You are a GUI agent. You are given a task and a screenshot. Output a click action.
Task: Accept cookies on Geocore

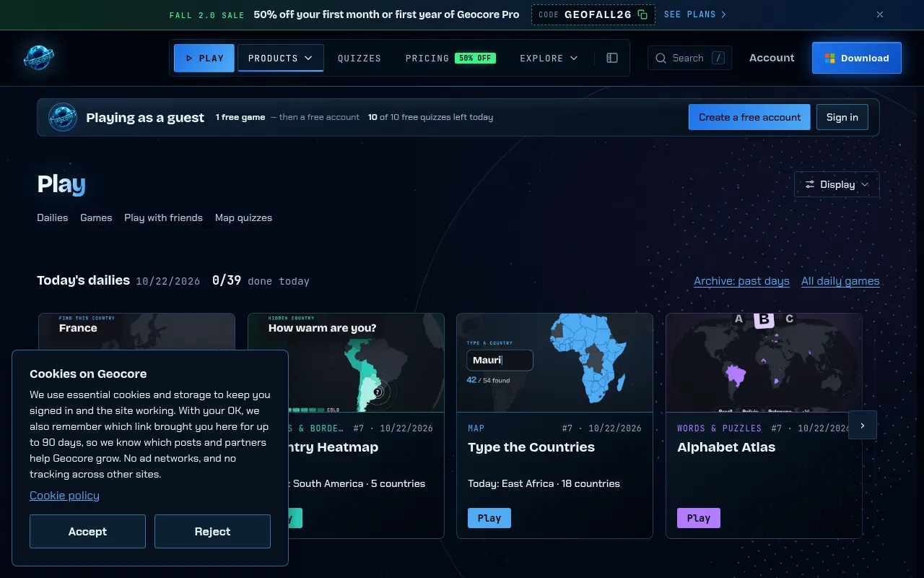point(87,531)
